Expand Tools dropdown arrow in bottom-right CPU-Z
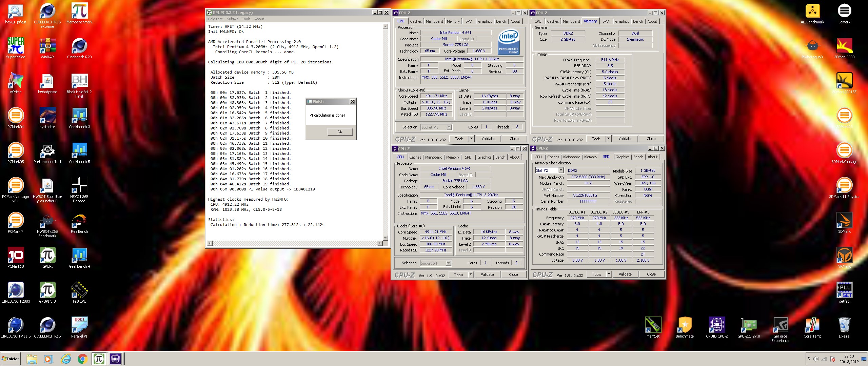This screenshot has width=868, height=366. (x=609, y=274)
